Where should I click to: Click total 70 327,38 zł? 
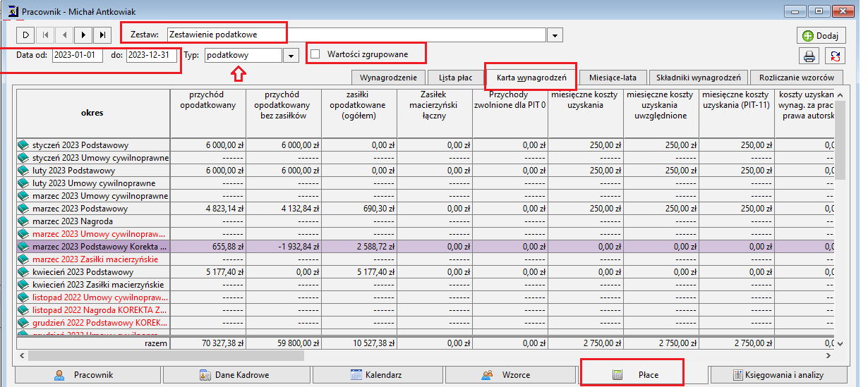point(207,343)
